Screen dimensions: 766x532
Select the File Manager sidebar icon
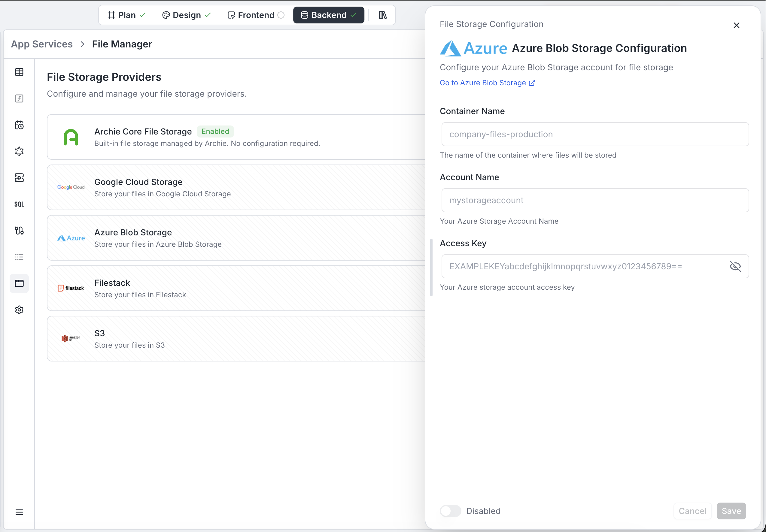click(x=19, y=283)
